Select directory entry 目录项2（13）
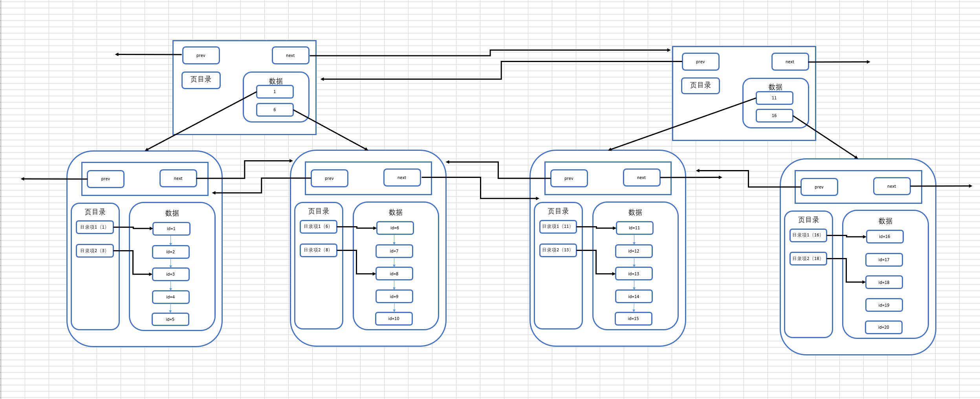The width and height of the screenshot is (980, 399). (x=558, y=250)
